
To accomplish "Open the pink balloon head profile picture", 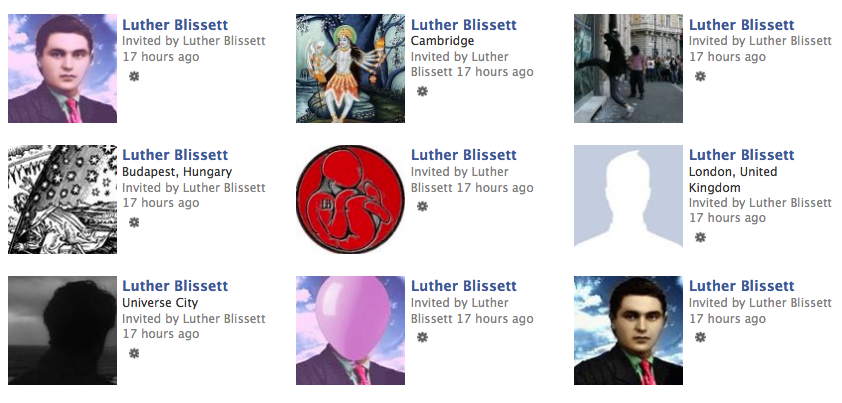I will click(x=350, y=330).
